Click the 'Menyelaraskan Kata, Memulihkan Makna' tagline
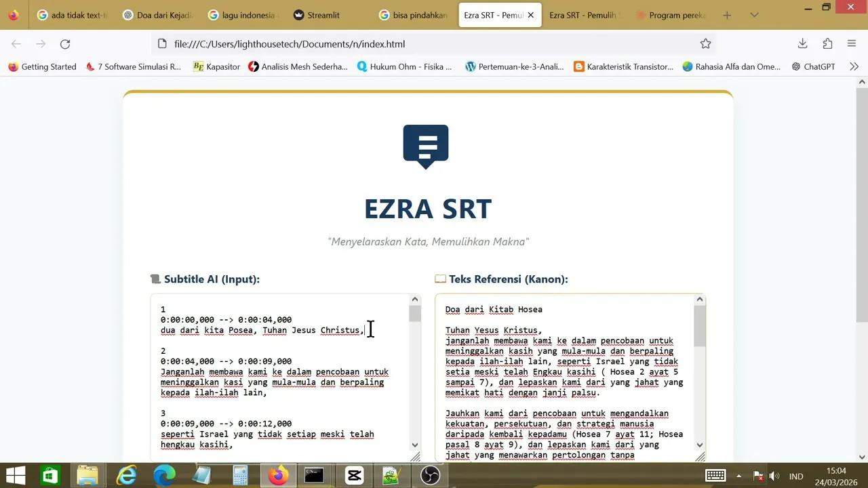This screenshot has height=488, width=868. [428, 242]
